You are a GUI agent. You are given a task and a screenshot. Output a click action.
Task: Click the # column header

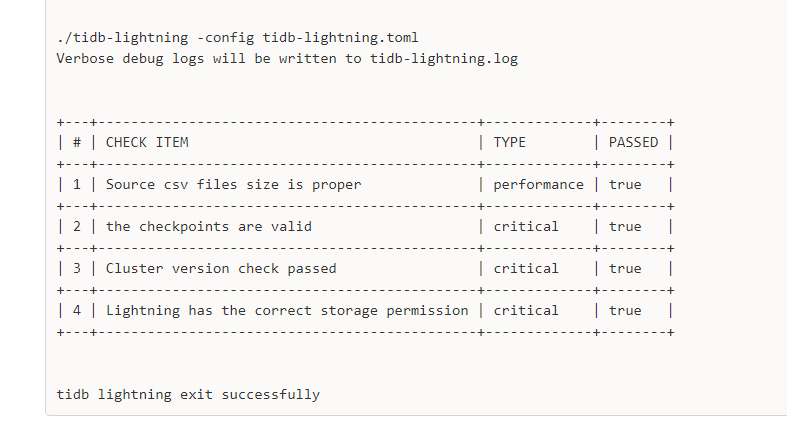[x=77, y=142]
